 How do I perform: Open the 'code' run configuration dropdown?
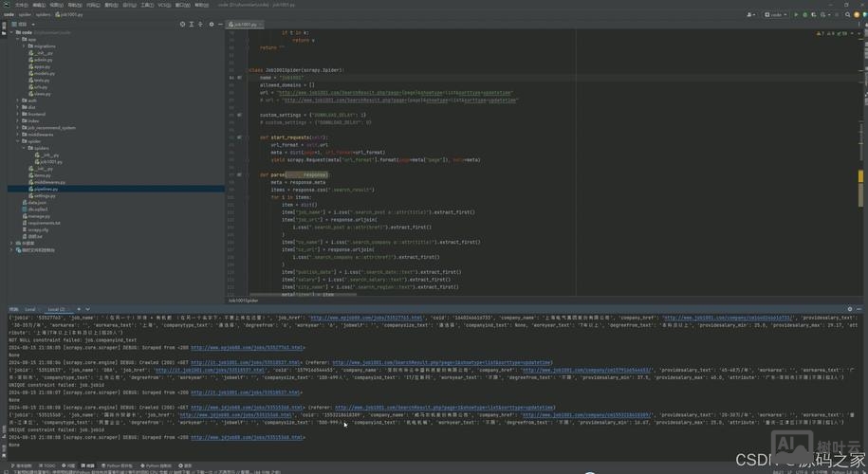(x=777, y=14)
